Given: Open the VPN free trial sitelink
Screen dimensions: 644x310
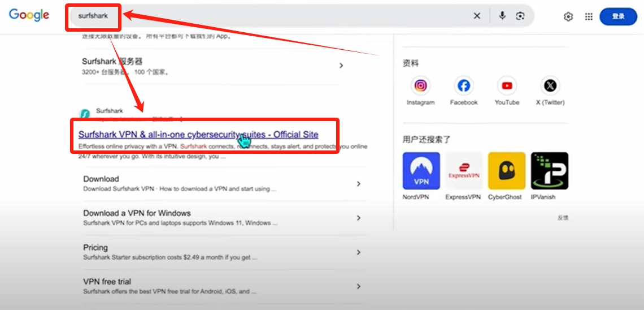Looking at the screenshot, I should (107, 282).
